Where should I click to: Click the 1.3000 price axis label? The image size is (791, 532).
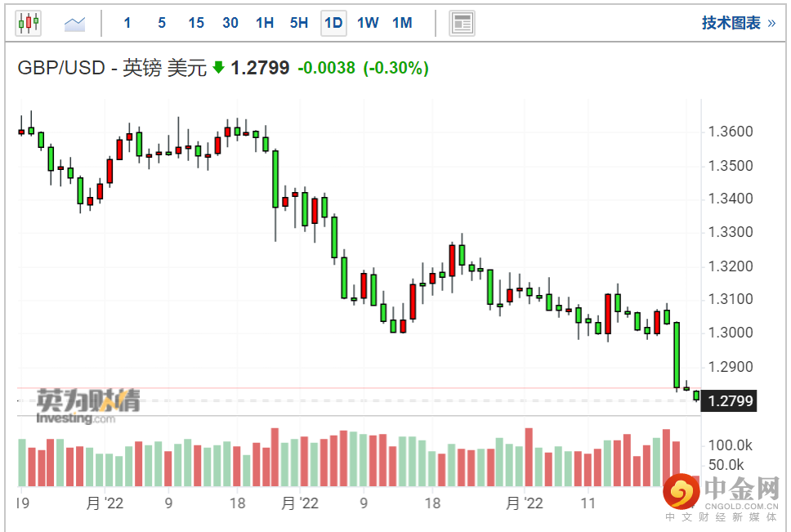[731, 333]
